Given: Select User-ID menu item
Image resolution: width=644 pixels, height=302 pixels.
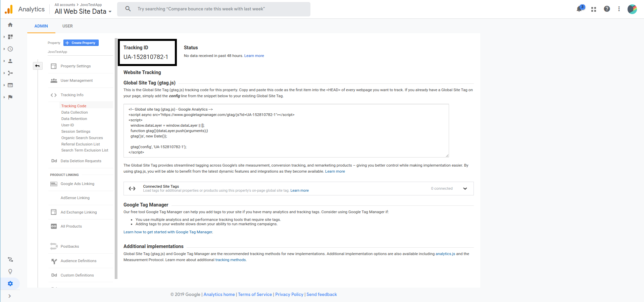Looking at the screenshot, I should click(x=67, y=125).
